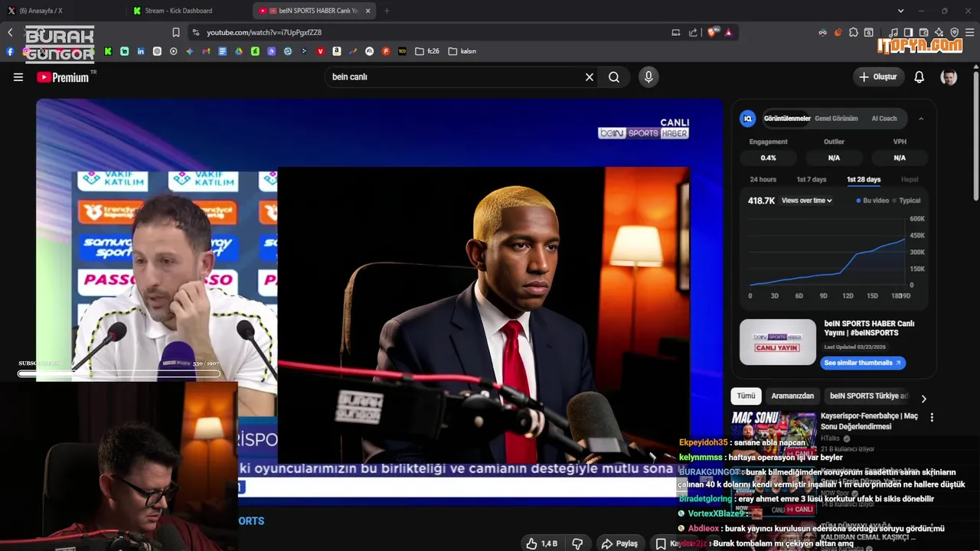Open the YouTube hamburger guide menu
The width and height of the screenshot is (980, 551).
tap(18, 77)
